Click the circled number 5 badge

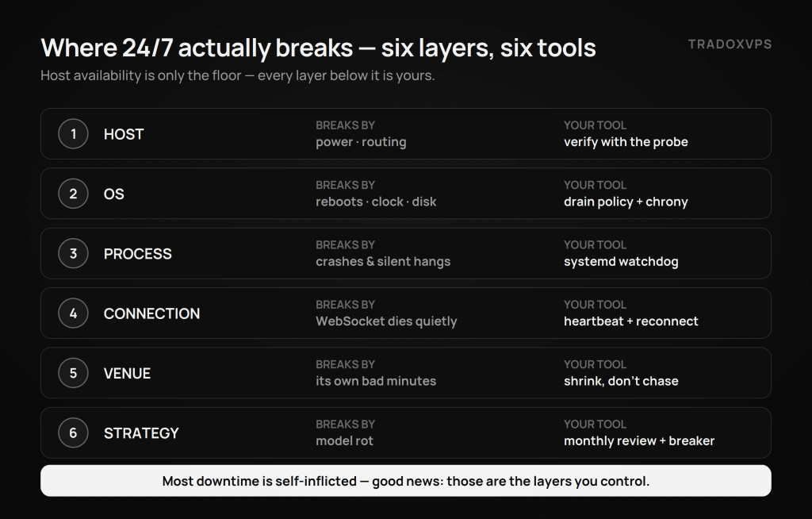[x=73, y=373]
